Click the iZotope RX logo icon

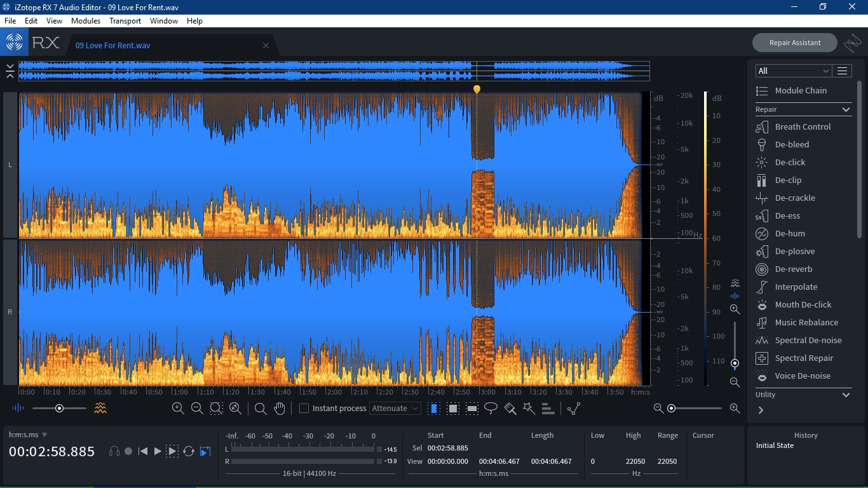[x=14, y=43]
